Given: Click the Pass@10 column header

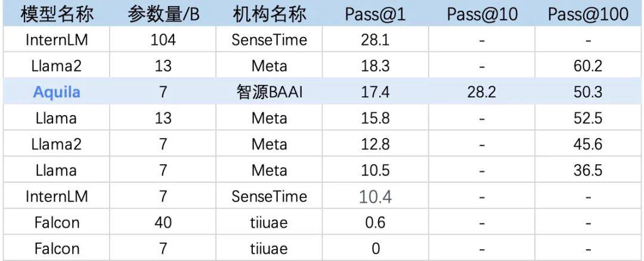Looking at the screenshot, I should coord(482,14).
